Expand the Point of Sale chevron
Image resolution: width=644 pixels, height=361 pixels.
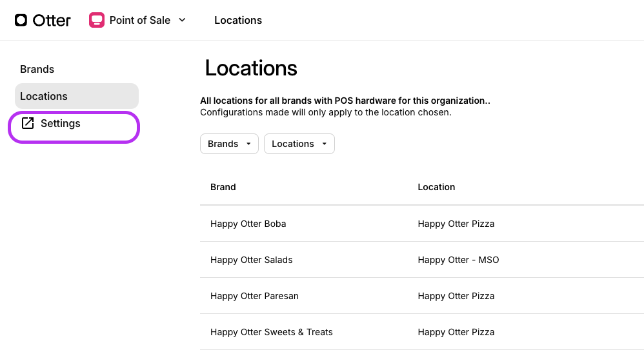(x=182, y=20)
